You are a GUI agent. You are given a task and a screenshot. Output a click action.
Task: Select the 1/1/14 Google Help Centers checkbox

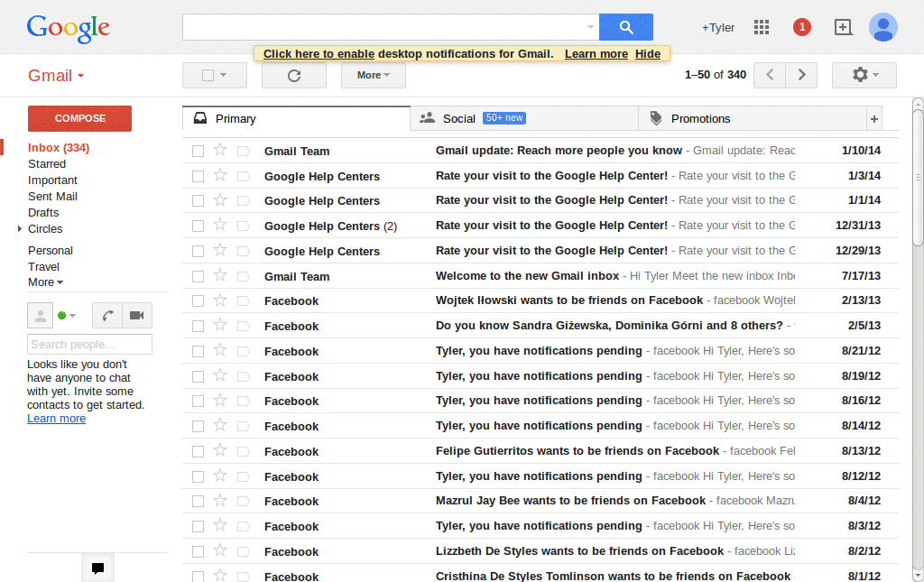click(x=198, y=201)
